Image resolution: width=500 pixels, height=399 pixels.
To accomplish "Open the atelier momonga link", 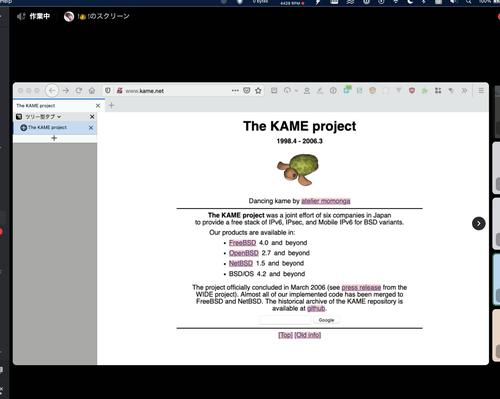I will pyautogui.click(x=326, y=201).
